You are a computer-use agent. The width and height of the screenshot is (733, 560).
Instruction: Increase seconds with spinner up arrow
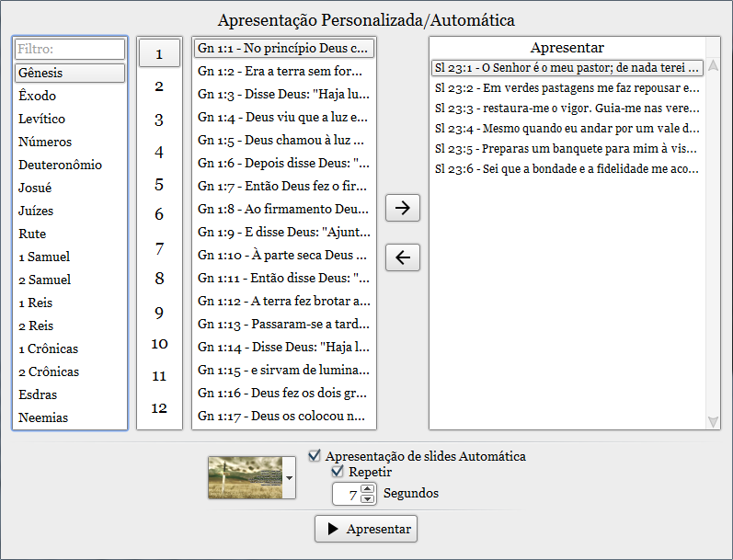(x=368, y=488)
